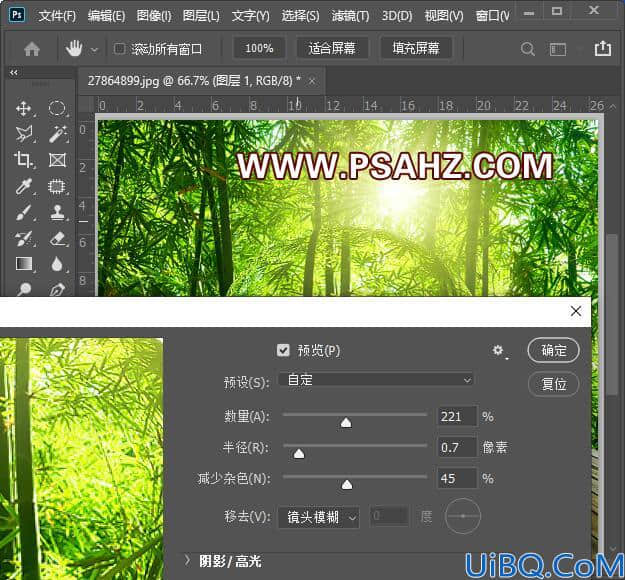Viewport: 625px width, 580px height.
Task: Select the Pen tool
Action: point(57,289)
